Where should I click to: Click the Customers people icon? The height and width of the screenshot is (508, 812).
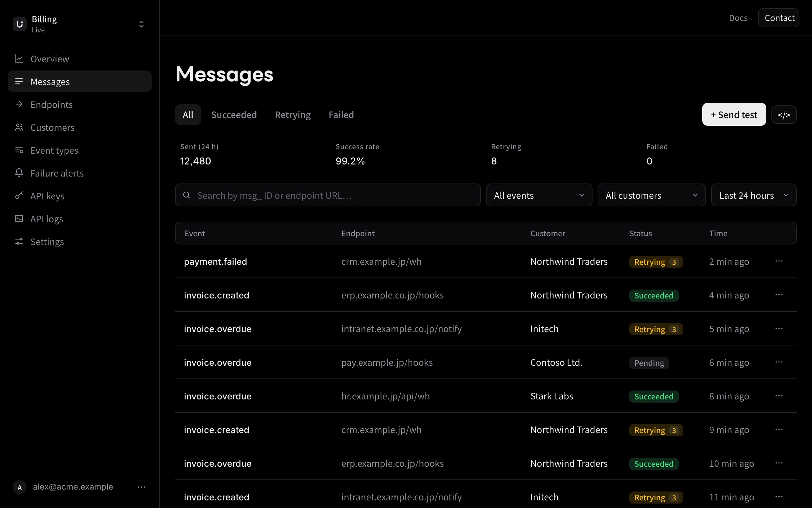[19, 127]
